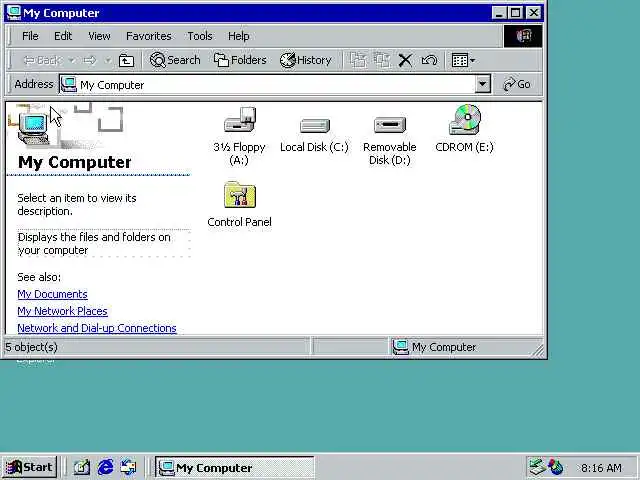Select the Removable Disk (D:) icon

point(390,124)
